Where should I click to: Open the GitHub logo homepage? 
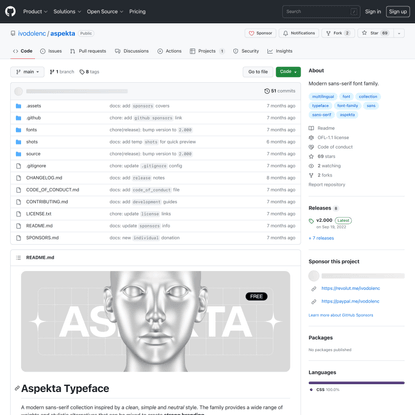pyautogui.click(x=10, y=11)
